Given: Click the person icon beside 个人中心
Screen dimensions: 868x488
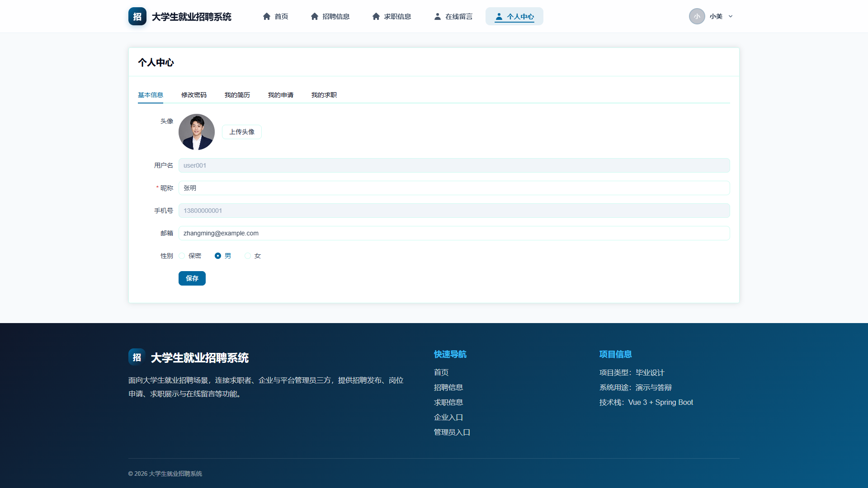Looking at the screenshot, I should (499, 16).
